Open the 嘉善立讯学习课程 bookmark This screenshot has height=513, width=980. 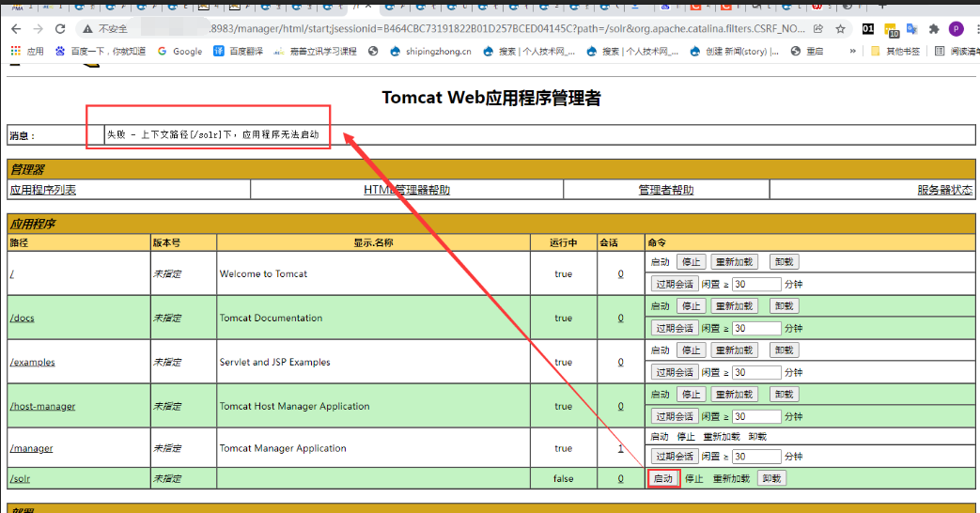tap(316, 52)
